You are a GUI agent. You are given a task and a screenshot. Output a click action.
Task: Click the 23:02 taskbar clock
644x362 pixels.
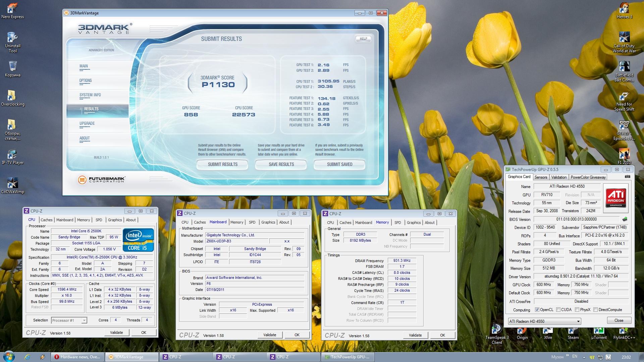coord(626,357)
